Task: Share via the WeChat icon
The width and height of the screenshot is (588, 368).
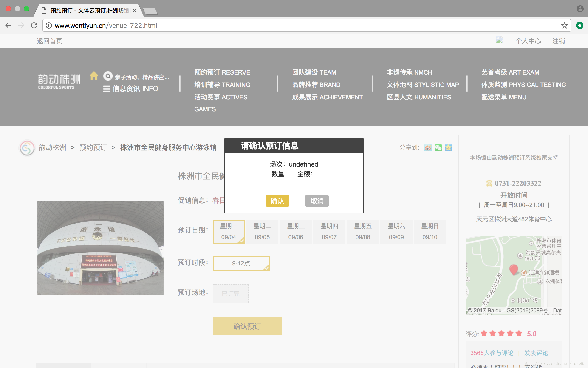Action: click(x=438, y=147)
